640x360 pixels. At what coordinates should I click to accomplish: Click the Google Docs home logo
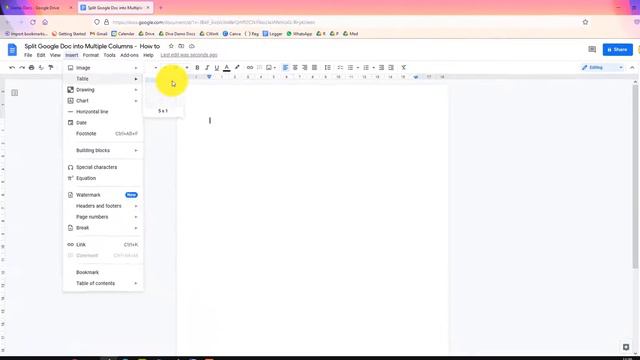tap(12, 50)
